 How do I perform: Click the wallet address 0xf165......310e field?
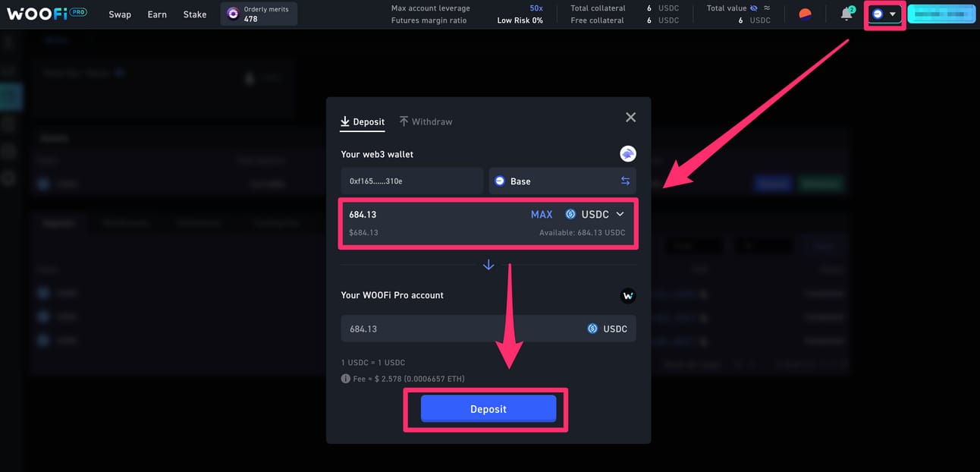pos(412,181)
